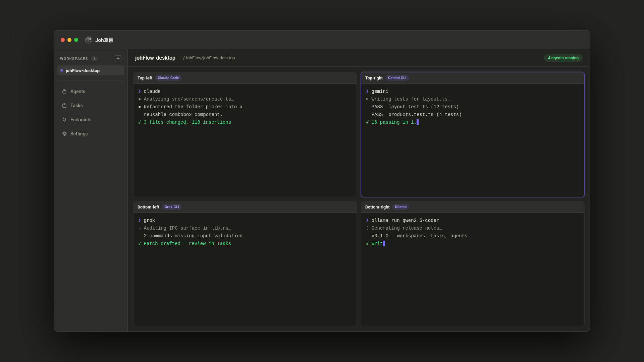Click the 'gemini' command text

(380, 92)
